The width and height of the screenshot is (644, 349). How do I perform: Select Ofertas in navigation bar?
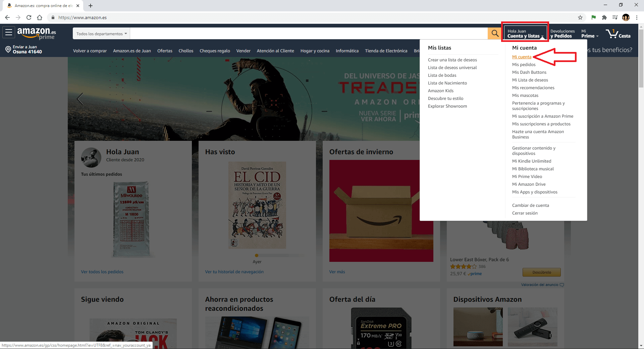tap(165, 51)
